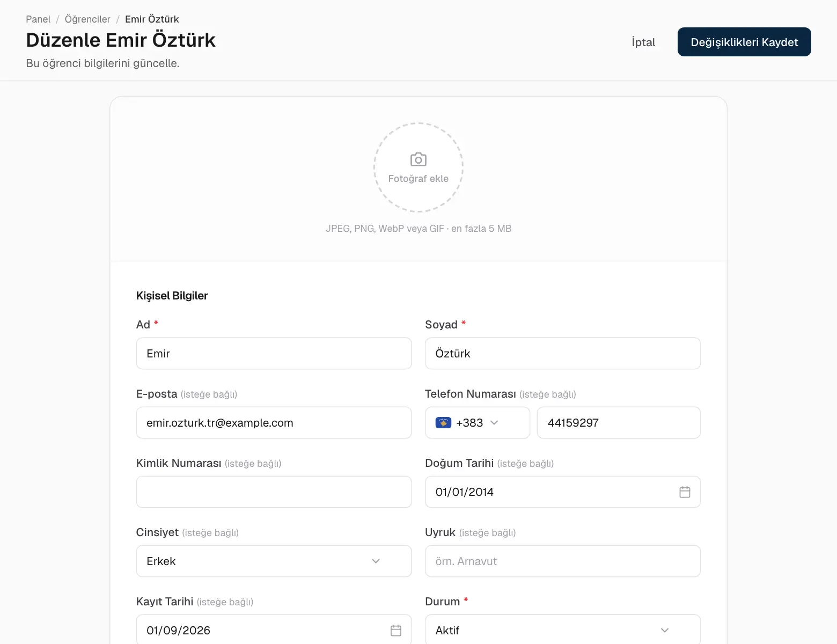Image resolution: width=837 pixels, height=644 pixels.
Task: Click the Uyruk field with örn. Arnavut
Action: tap(563, 561)
